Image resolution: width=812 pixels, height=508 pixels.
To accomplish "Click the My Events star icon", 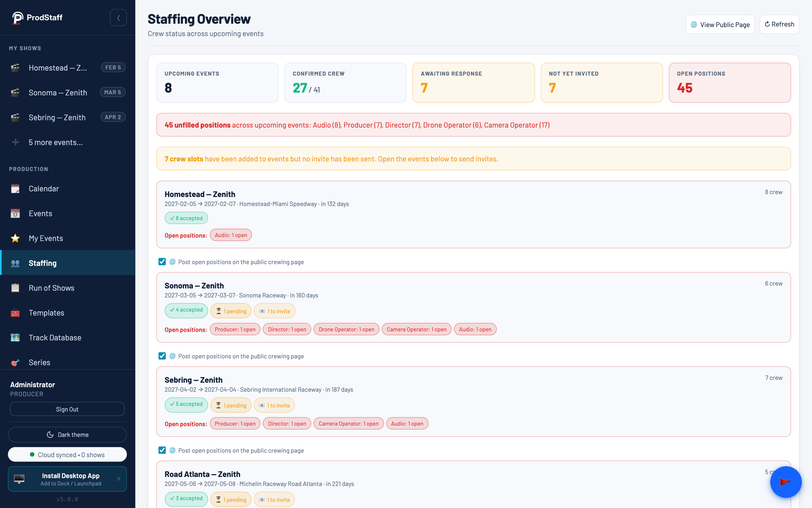I will (15, 238).
